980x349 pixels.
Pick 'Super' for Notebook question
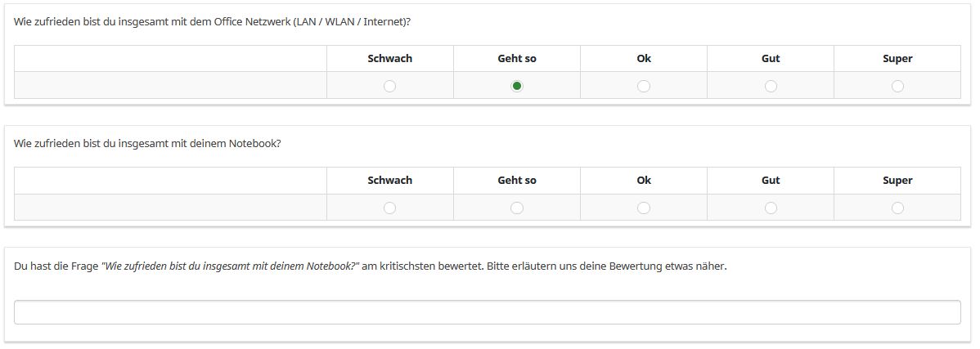coord(897,208)
